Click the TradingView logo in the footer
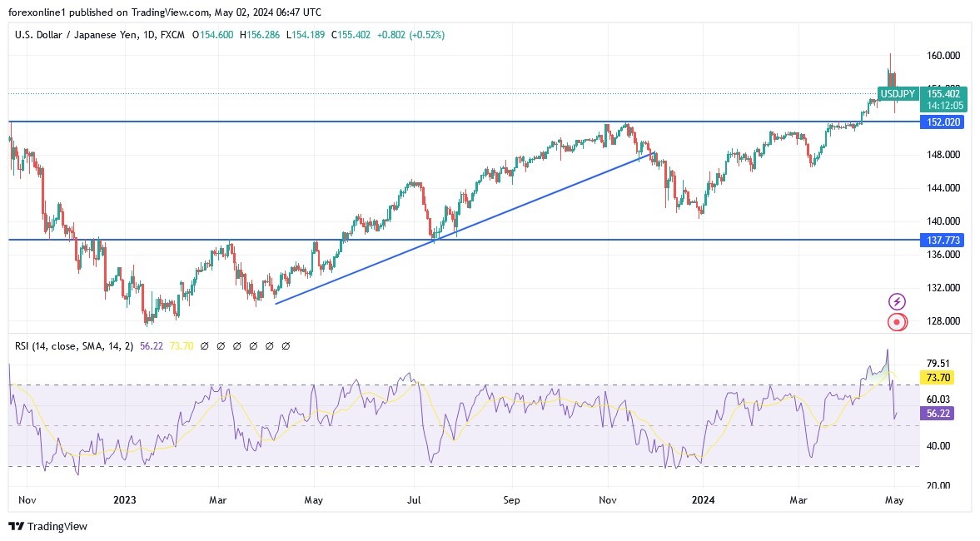Screen dimensions: 980x541 tap(47, 527)
